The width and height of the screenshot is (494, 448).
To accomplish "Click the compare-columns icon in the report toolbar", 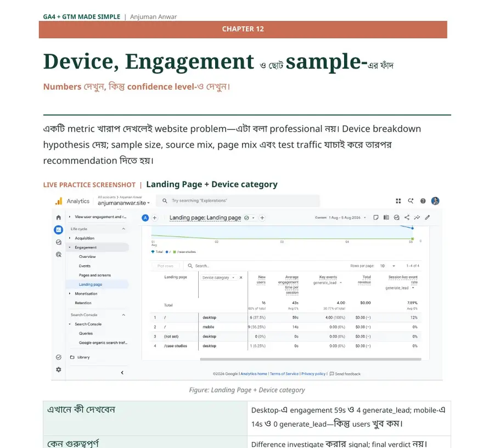I will coord(386,218).
